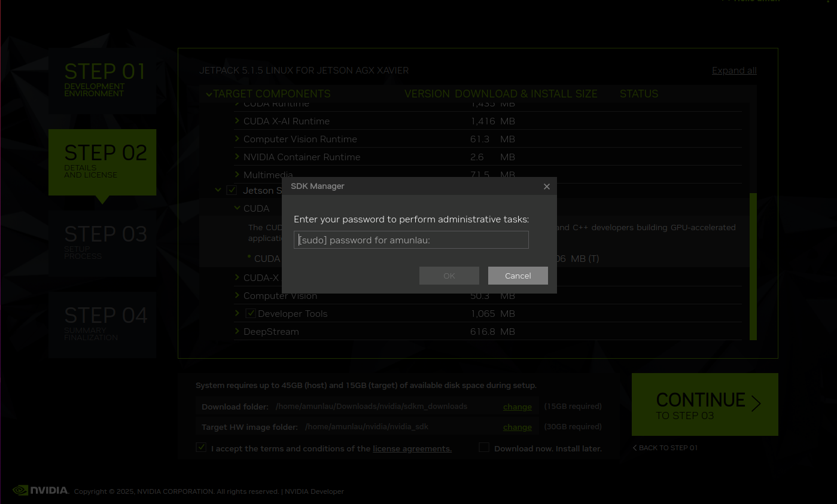Toggle accept terms and conditions checkbox
The height and width of the screenshot is (504, 837).
(201, 447)
